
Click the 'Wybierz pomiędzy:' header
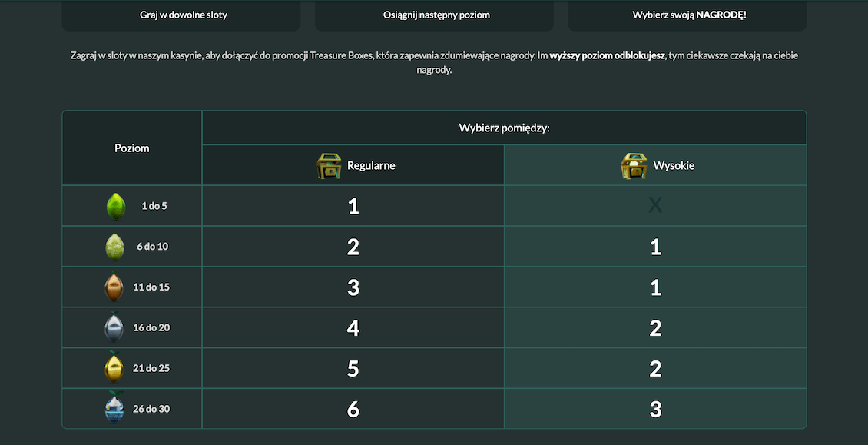[504, 128]
